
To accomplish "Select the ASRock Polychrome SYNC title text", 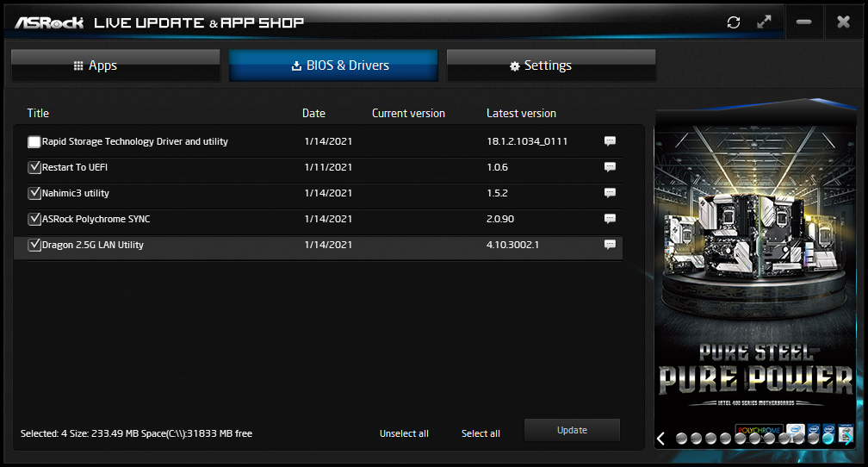I will point(96,219).
